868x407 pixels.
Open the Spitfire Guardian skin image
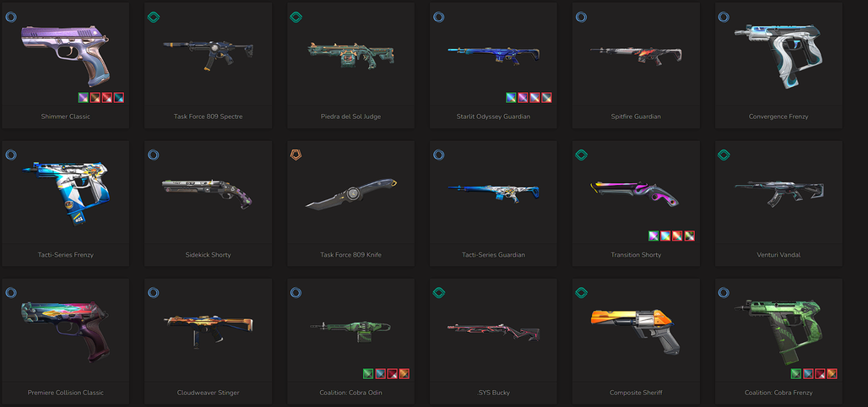[x=636, y=54]
